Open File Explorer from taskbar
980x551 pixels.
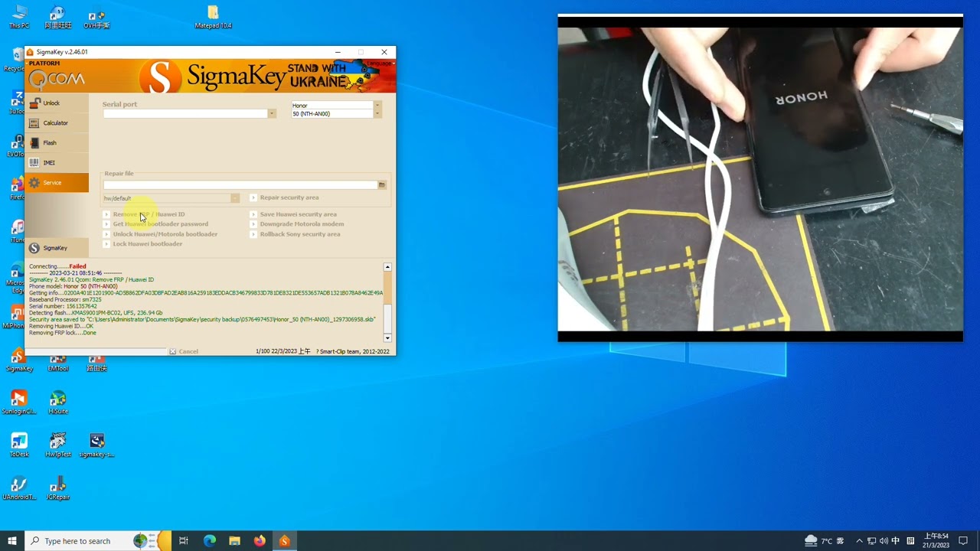[234, 541]
